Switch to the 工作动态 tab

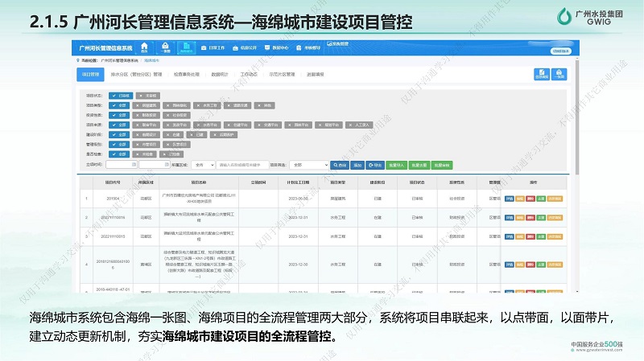point(249,75)
